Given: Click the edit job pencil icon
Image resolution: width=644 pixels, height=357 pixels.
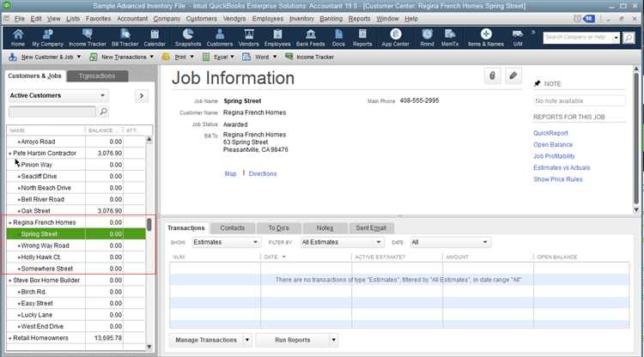Looking at the screenshot, I should (x=513, y=76).
